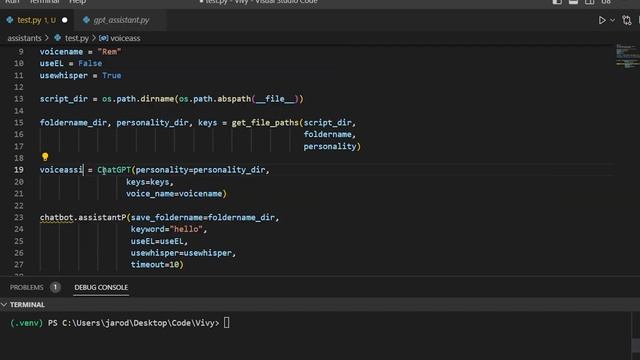Image resolution: width=640 pixels, height=360 pixels.
Task: Open the DEBUG CONSOLE panel tab
Action: [101, 287]
